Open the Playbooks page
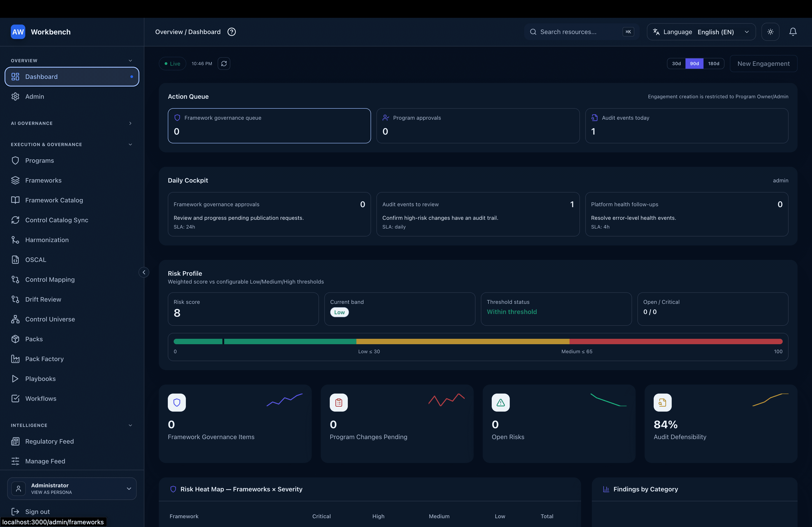Image resolution: width=812 pixels, height=527 pixels. click(x=72, y=378)
